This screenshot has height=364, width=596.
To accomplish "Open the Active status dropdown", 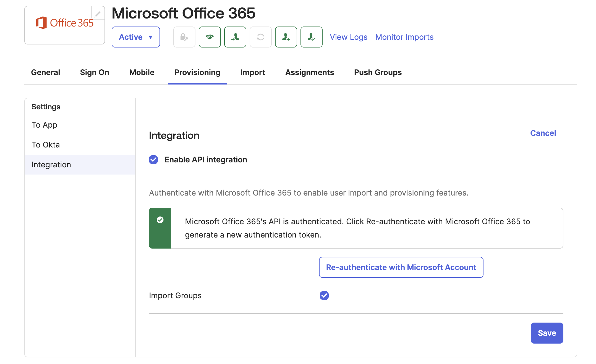I will [136, 37].
